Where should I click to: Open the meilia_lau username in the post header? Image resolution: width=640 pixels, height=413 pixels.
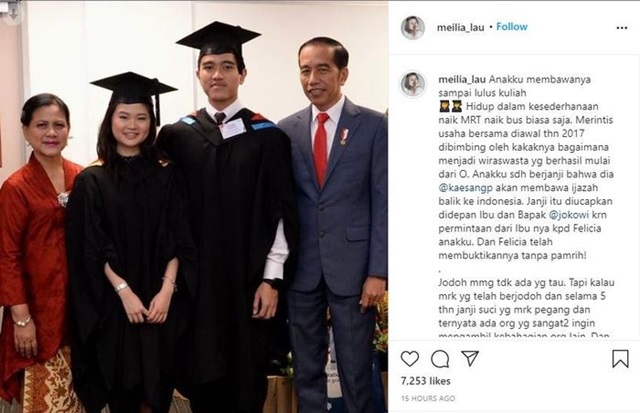460,27
